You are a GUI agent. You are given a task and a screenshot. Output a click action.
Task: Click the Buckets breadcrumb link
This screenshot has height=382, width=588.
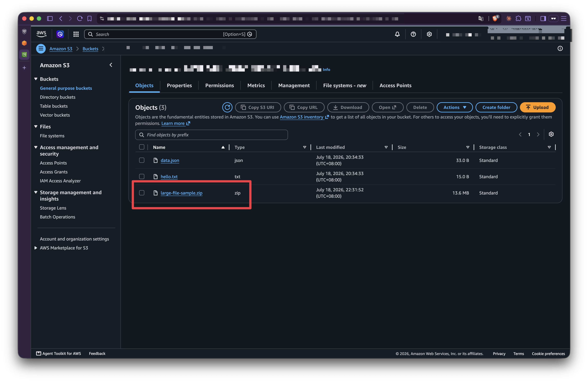tap(90, 49)
